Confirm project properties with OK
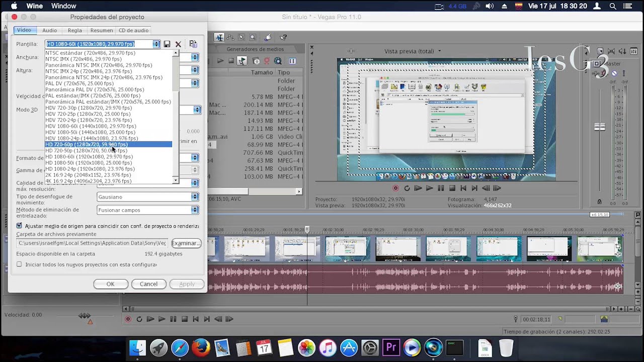This screenshot has height=362, width=644. [x=110, y=284]
